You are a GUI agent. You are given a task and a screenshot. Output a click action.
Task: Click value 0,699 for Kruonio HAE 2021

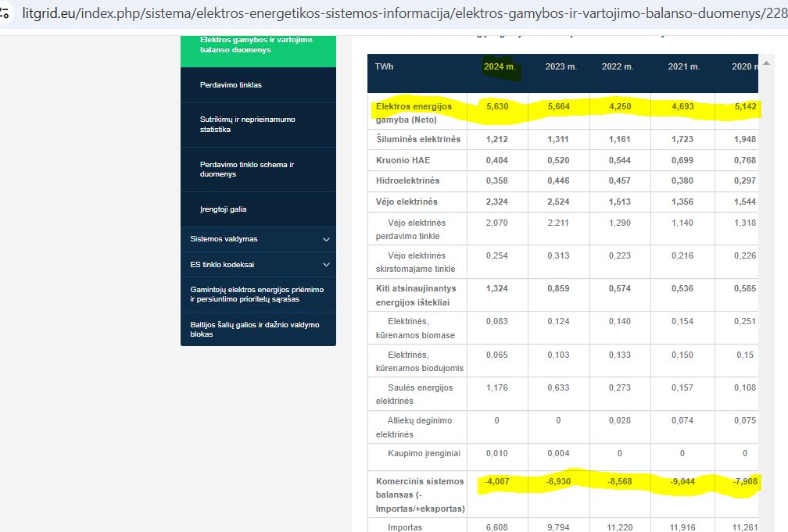click(682, 160)
